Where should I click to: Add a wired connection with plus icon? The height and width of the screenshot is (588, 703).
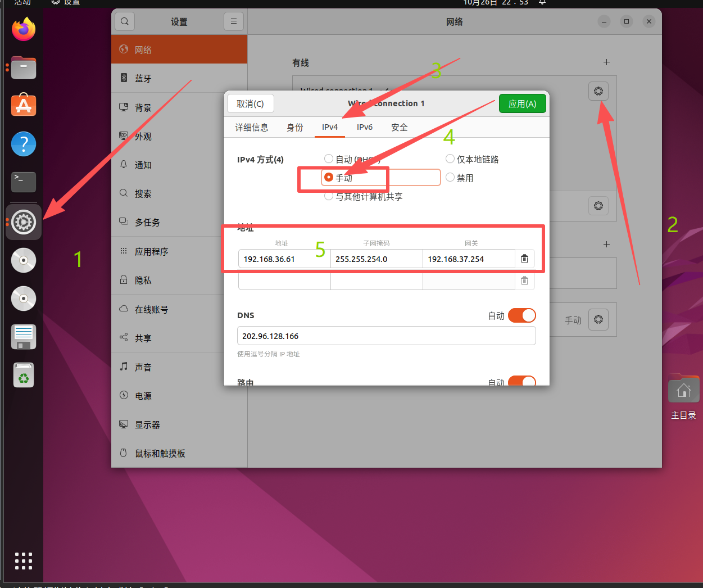[606, 62]
